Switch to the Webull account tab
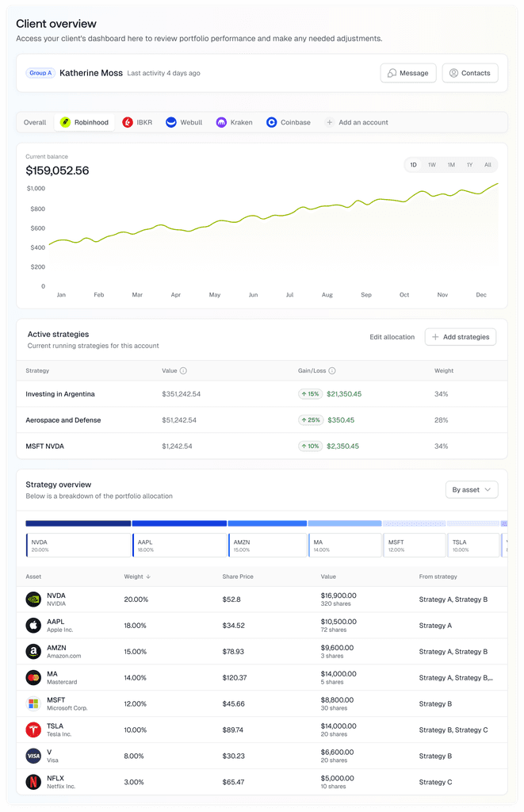This screenshot has height=812, width=524. tap(184, 122)
